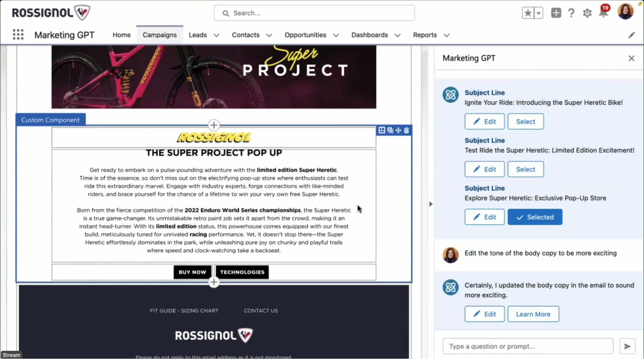644x359 pixels.
Task: Open the user profile avatar
Action: coord(625,12)
